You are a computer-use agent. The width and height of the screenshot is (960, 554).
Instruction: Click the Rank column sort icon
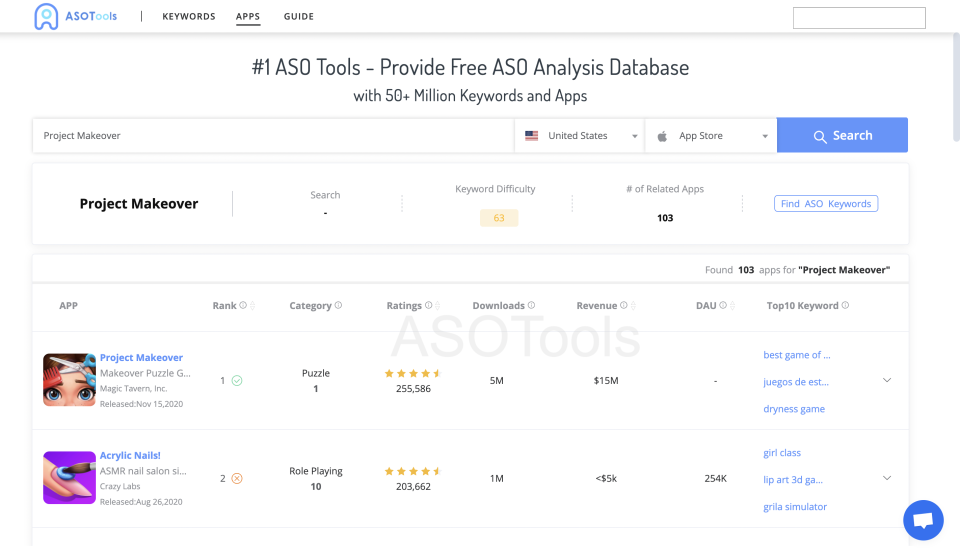click(253, 306)
